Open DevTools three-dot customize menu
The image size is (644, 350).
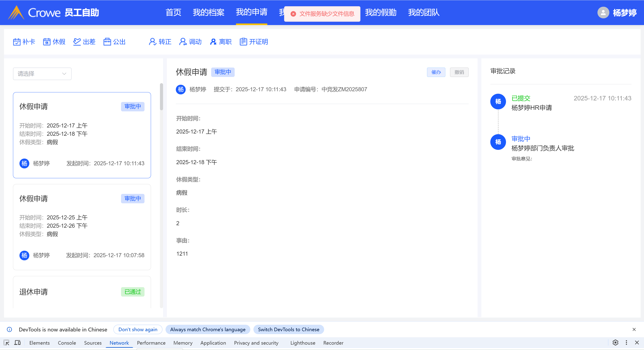tap(626, 343)
